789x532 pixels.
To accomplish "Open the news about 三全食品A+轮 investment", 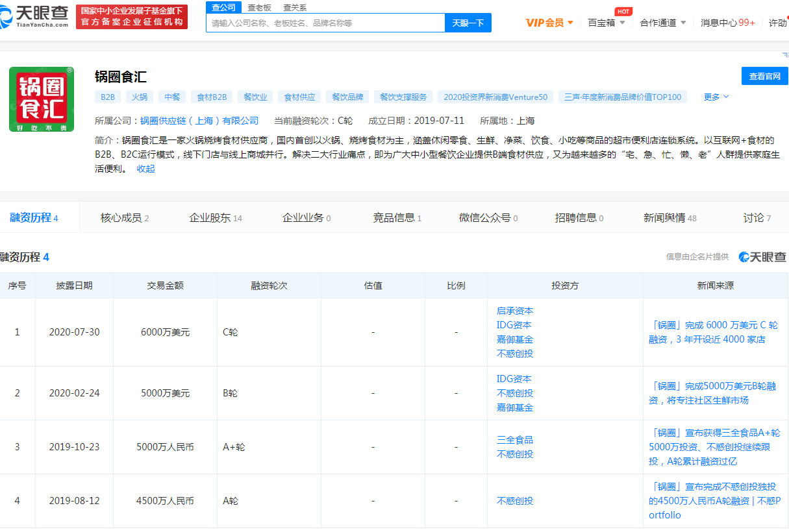I will click(x=714, y=447).
